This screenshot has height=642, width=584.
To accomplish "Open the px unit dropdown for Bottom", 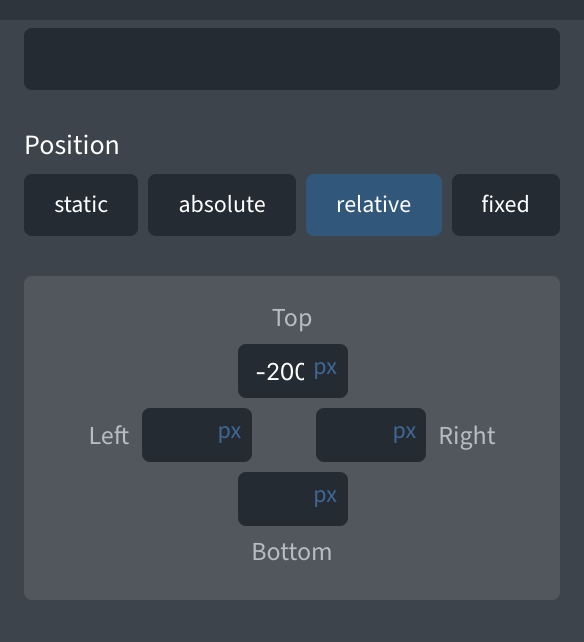I will 325,496.
